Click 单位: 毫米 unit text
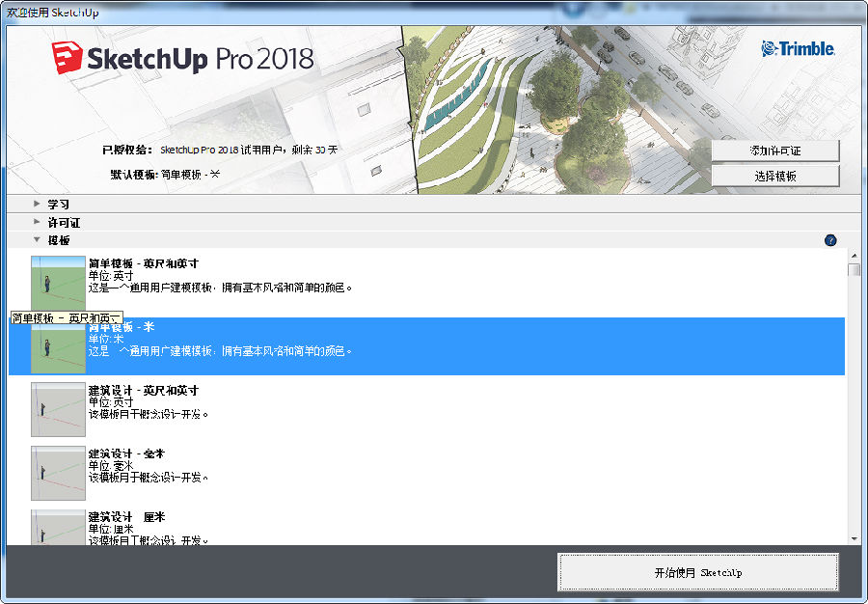The image size is (868, 604). pyautogui.click(x=111, y=466)
